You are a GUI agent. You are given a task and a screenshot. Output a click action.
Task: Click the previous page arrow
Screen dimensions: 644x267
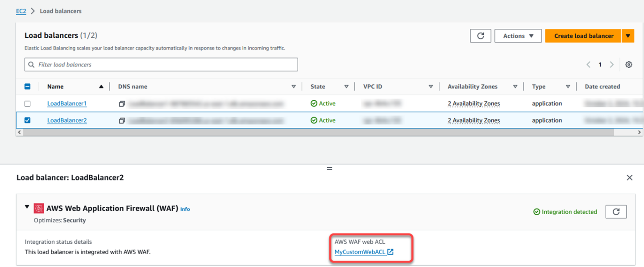coord(588,64)
